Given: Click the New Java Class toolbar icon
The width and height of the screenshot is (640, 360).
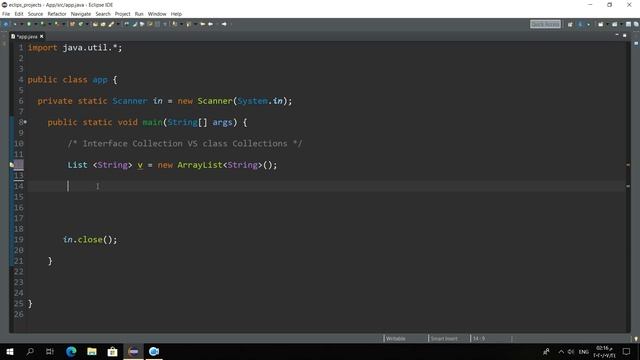Looking at the screenshot, I should 81,24.
